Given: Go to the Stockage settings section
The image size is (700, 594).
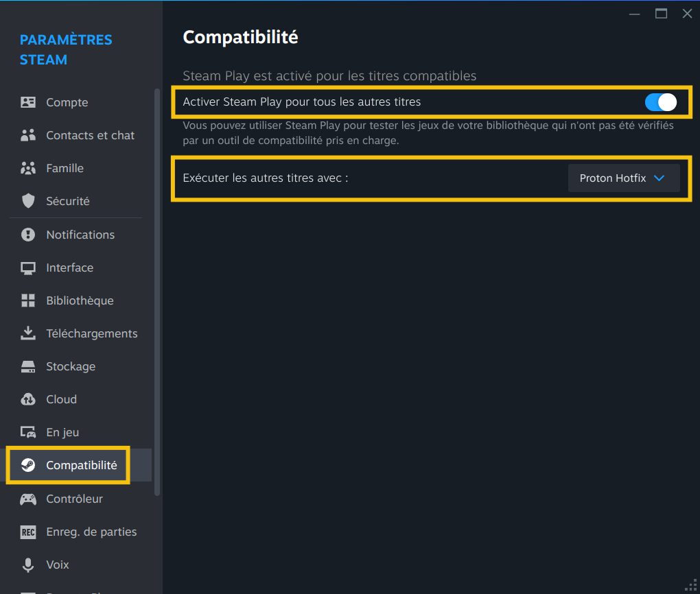Looking at the screenshot, I should tap(71, 366).
